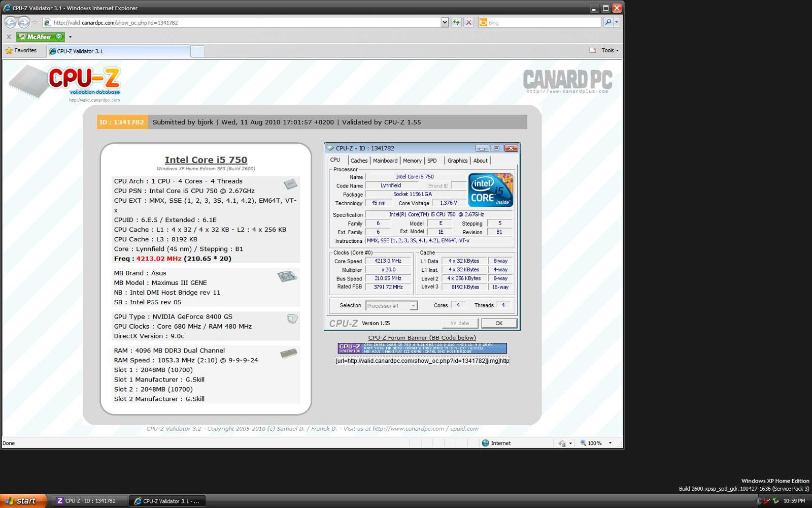Click the BB code URL text field

[x=422, y=361]
